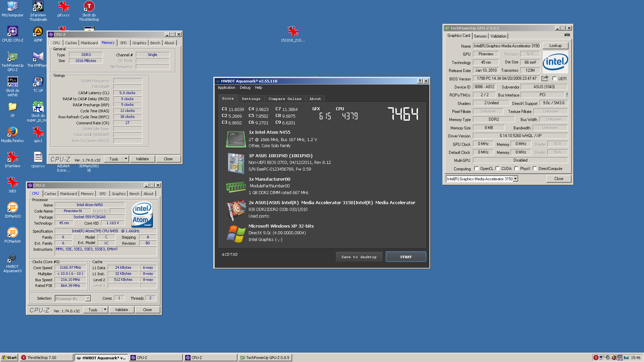Expand the Tools dropdown arrow in lower CPU-Z

pyautogui.click(x=105, y=310)
